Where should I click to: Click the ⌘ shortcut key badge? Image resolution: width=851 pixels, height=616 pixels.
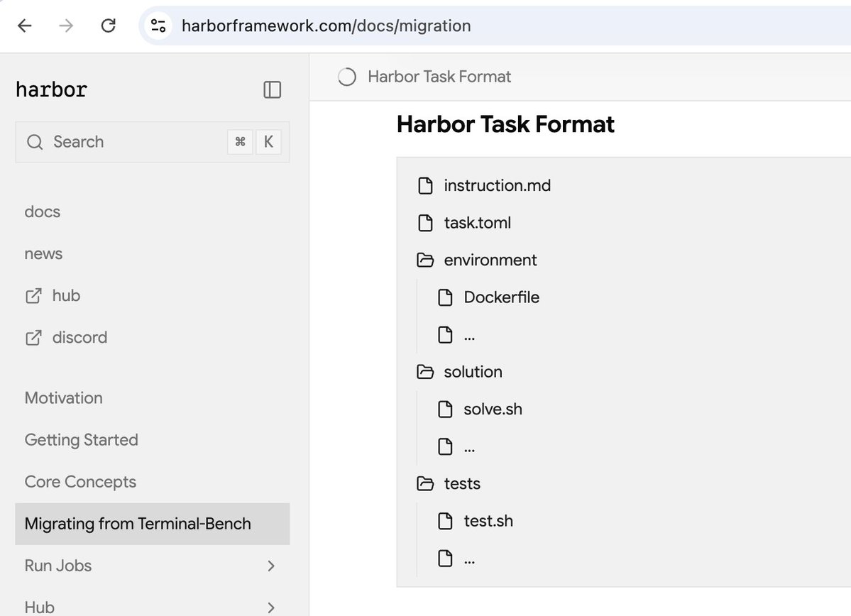[240, 142]
